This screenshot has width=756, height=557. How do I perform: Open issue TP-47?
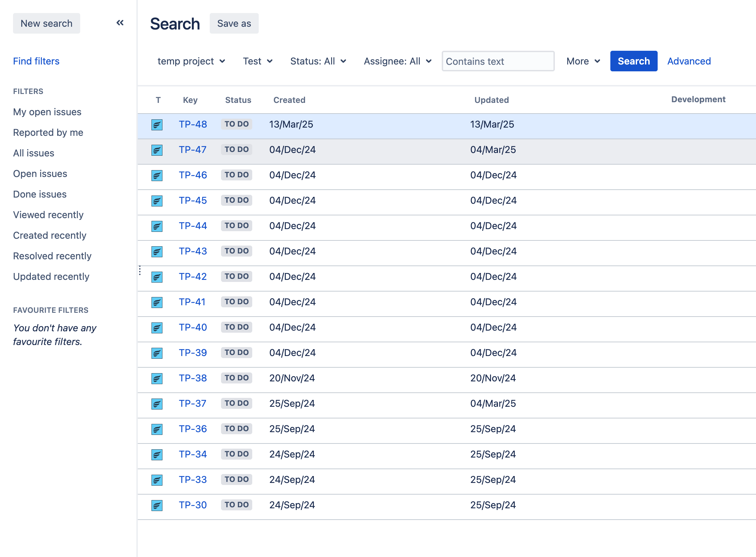coord(193,150)
